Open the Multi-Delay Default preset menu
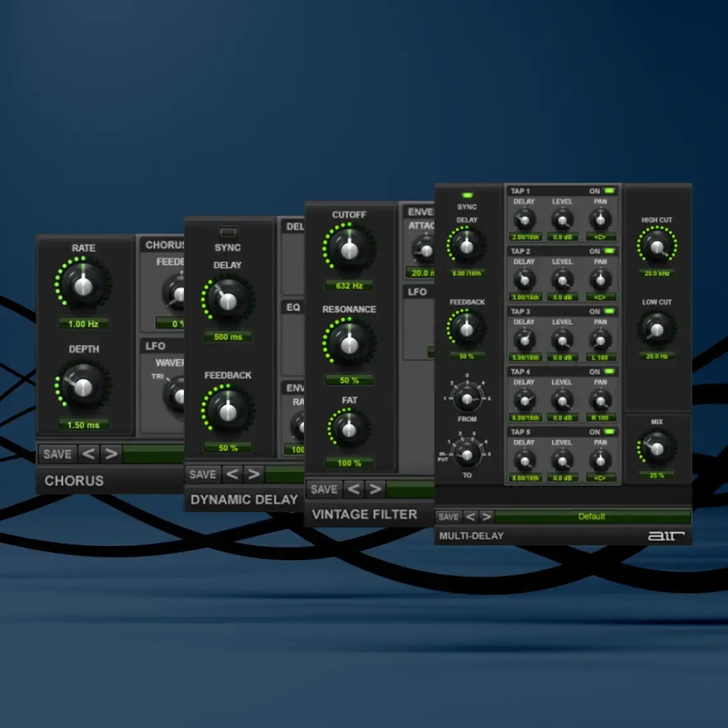 click(x=593, y=516)
